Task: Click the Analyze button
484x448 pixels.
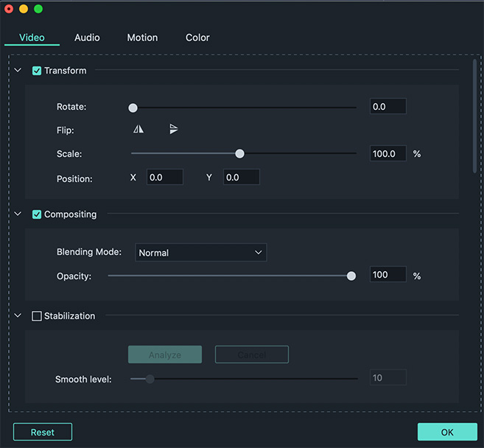Action: click(165, 354)
